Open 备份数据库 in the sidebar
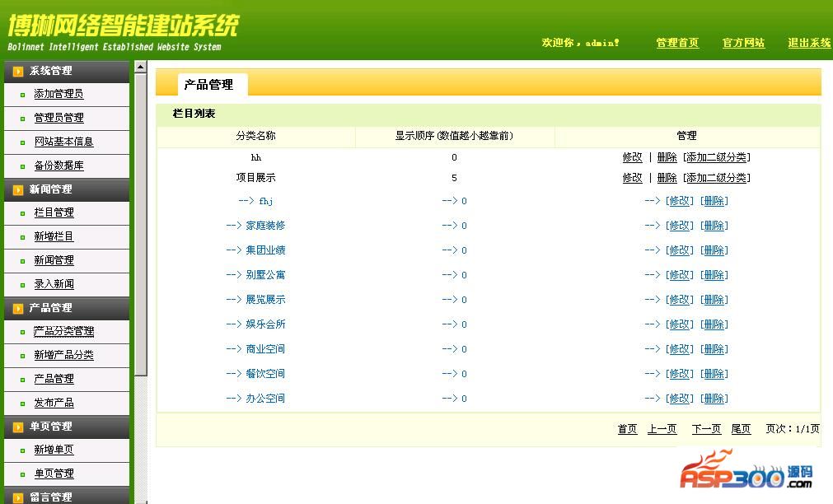The height and width of the screenshot is (504, 833). click(x=58, y=166)
